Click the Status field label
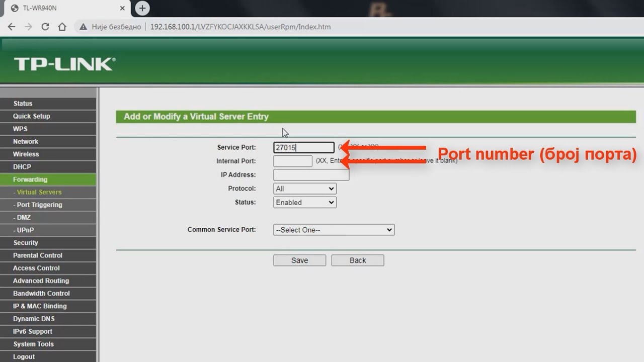The image size is (644, 362). (x=246, y=202)
